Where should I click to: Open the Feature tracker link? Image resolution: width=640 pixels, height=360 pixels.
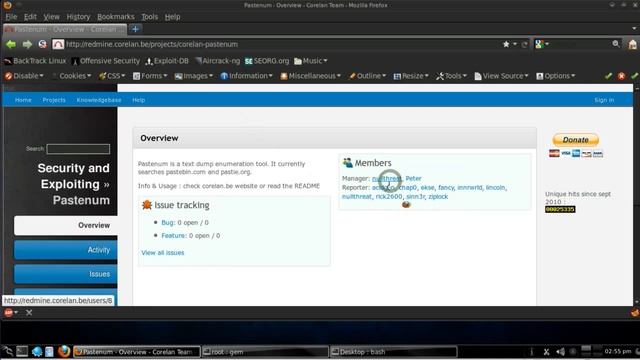pos(173,236)
